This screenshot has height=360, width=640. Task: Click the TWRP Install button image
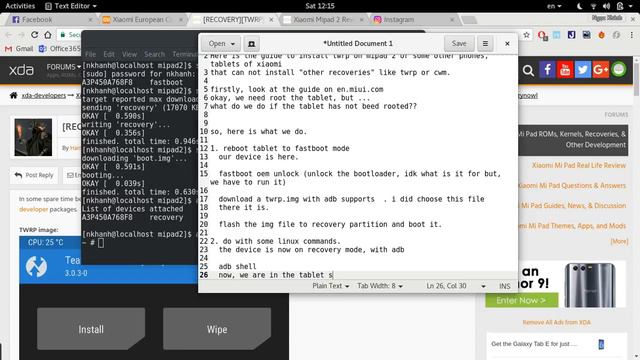click(x=91, y=329)
